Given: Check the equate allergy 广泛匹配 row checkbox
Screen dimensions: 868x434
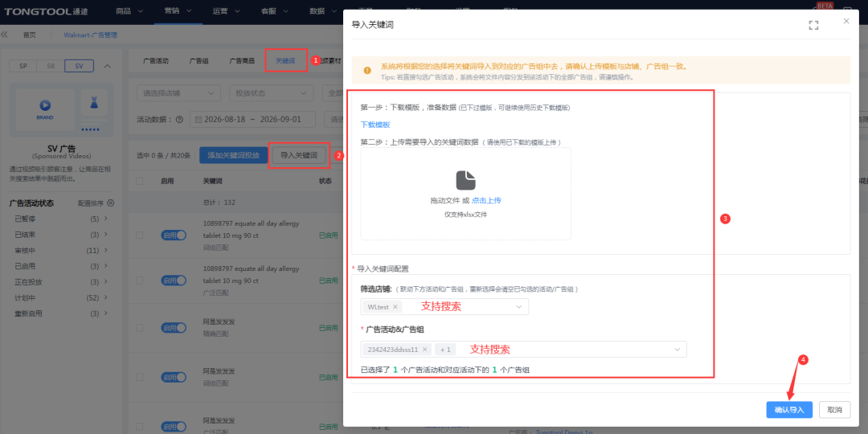Looking at the screenshot, I should [x=139, y=281].
